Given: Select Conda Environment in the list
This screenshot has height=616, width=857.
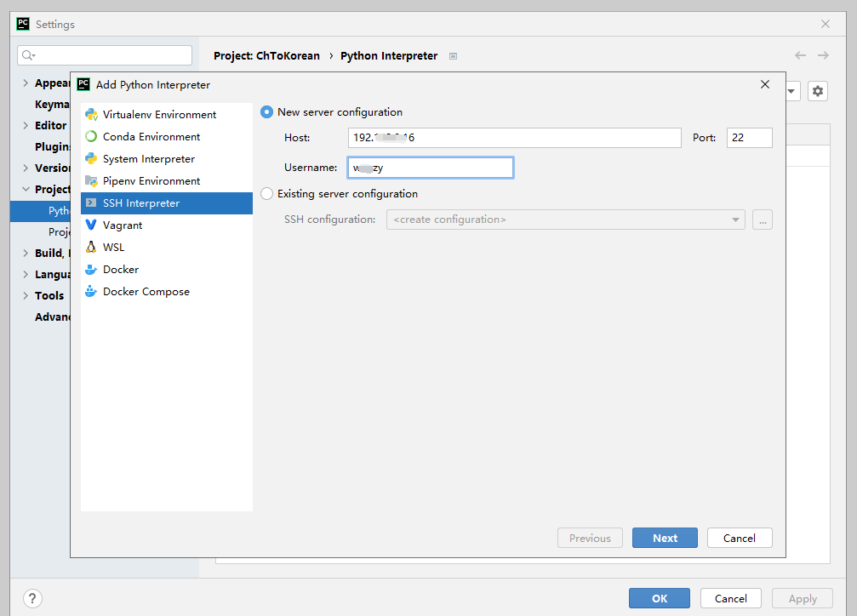Looking at the screenshot, I should coord(167,137).
